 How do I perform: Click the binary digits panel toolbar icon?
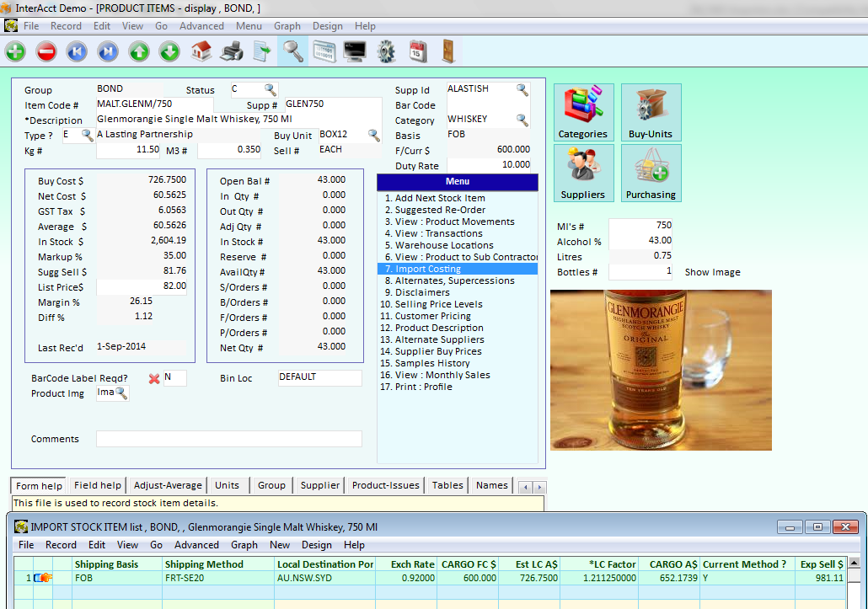[324, 51]
